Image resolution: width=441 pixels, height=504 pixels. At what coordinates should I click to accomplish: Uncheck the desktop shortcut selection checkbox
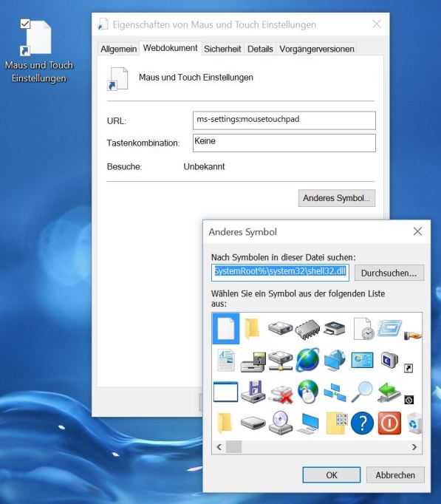[x=25, y=24]
